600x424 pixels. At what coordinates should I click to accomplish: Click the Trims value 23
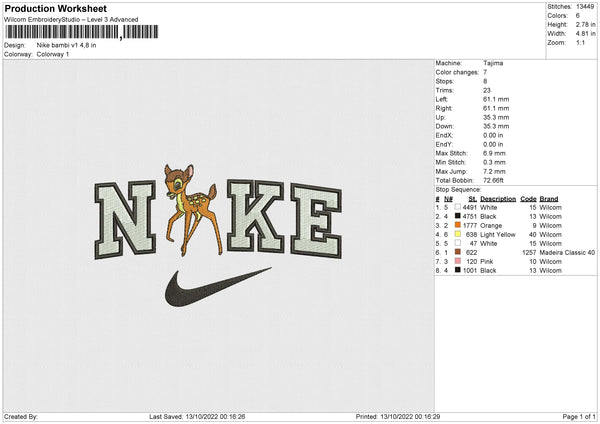pos(487,90)
